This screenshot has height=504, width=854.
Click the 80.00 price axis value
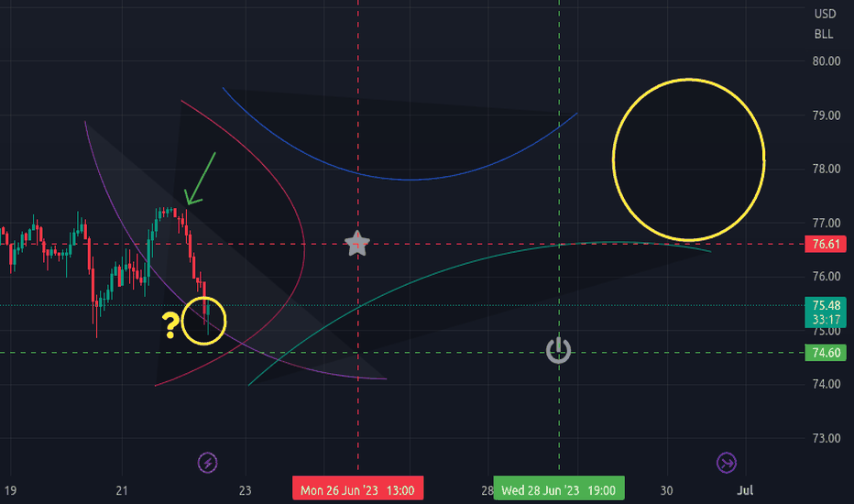coord(827,61)
